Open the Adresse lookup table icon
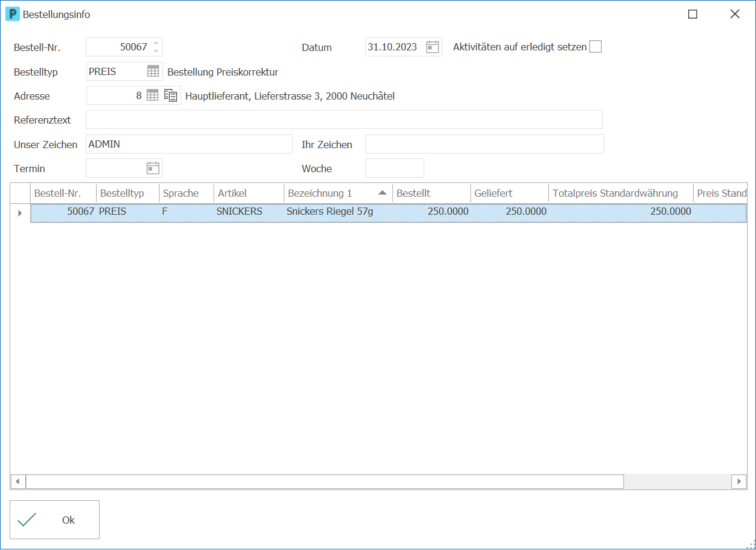756x550 pixels. pyautogui.click(x=153, y=95)
